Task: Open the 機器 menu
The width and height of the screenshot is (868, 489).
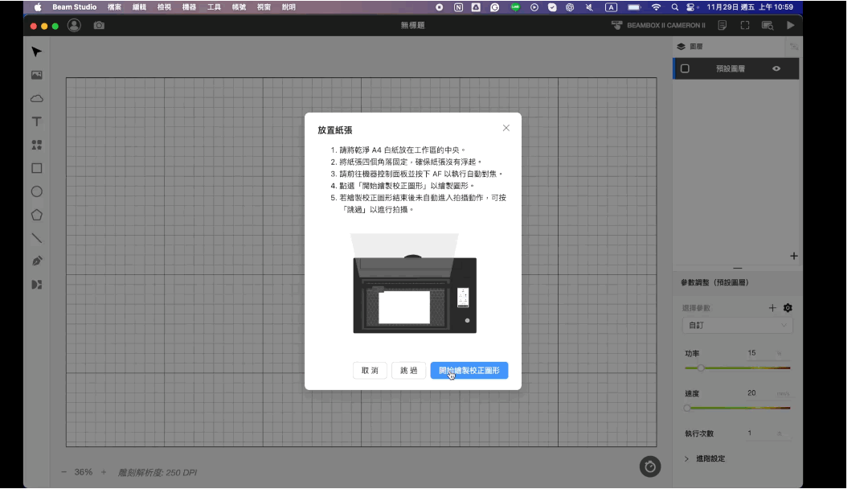Action: pos(189,7)
